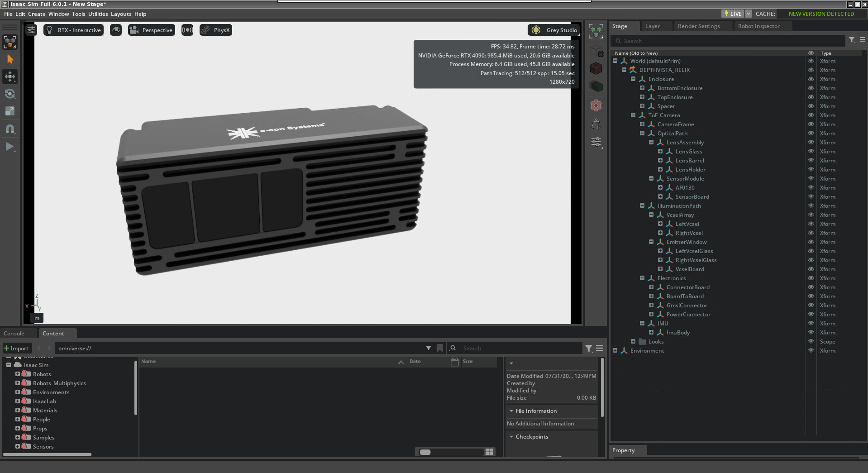Click the Content tree horizontal scrollbar

pos(47,454)
